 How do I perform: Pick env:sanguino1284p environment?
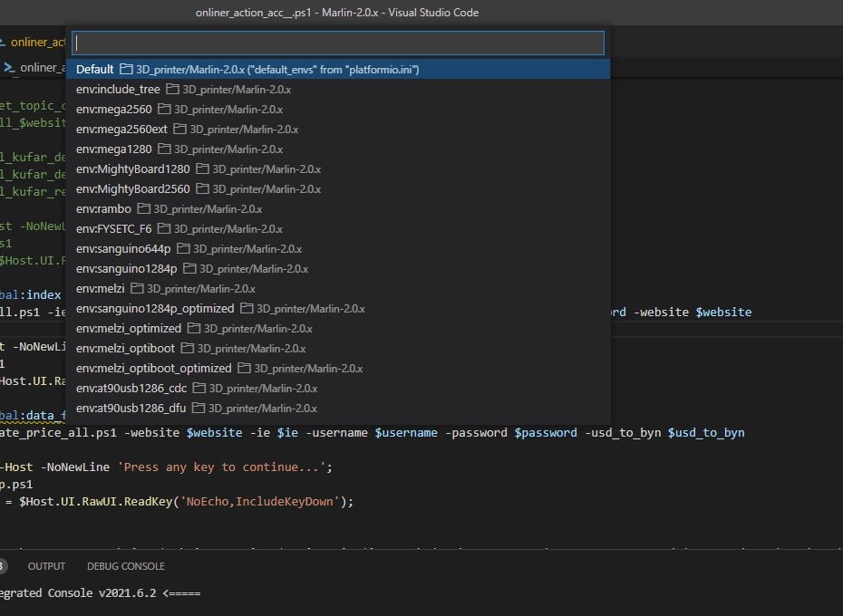338,268
